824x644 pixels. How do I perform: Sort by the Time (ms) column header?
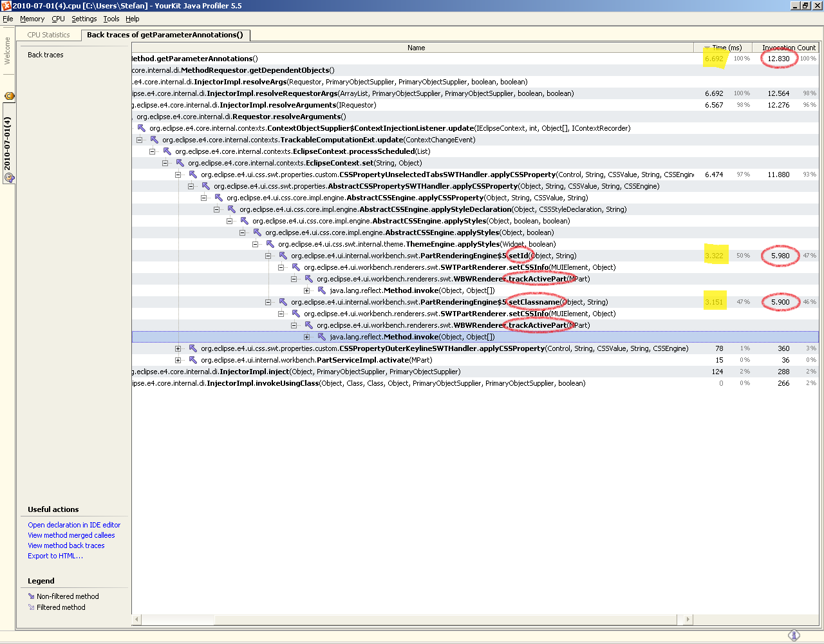tap(722, 48)
